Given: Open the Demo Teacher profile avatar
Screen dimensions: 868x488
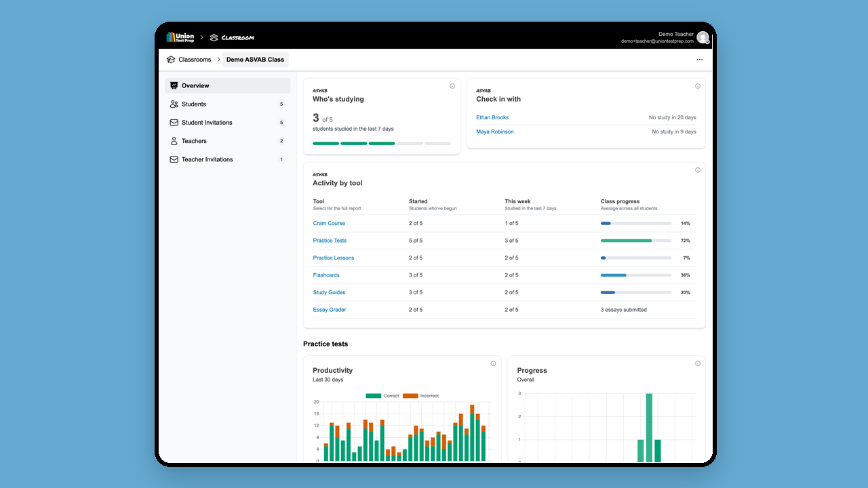Looking at the screenshot, I should coord(703,37).
